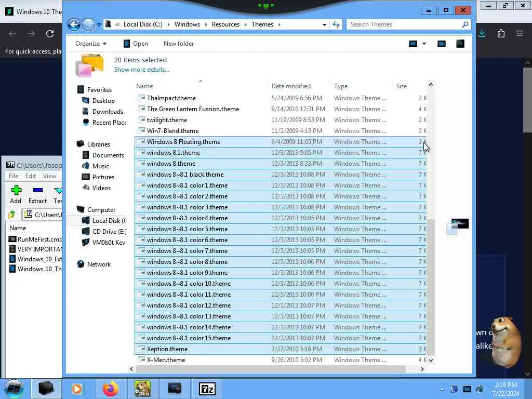Select RunMeFirst.cmd in 7-Zip list
The image size is (532, 399).
tap(35, 240)
